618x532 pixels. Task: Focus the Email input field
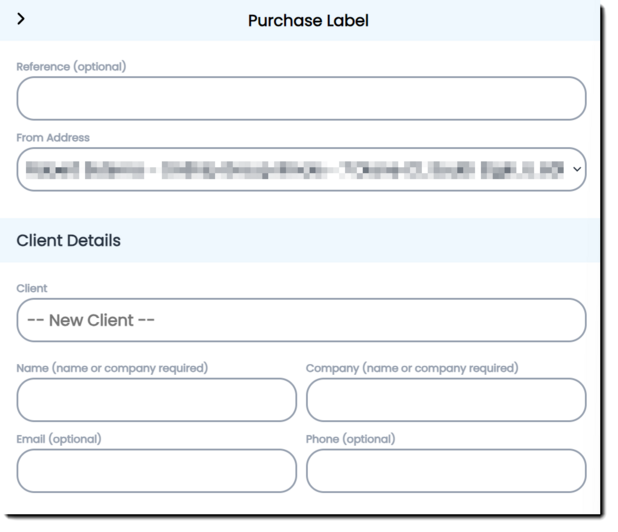click(x=156, y=471)
